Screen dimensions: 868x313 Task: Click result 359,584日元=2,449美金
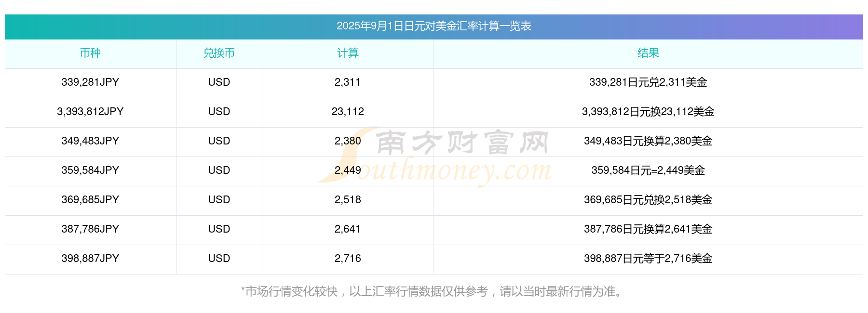tap(648, 170)
